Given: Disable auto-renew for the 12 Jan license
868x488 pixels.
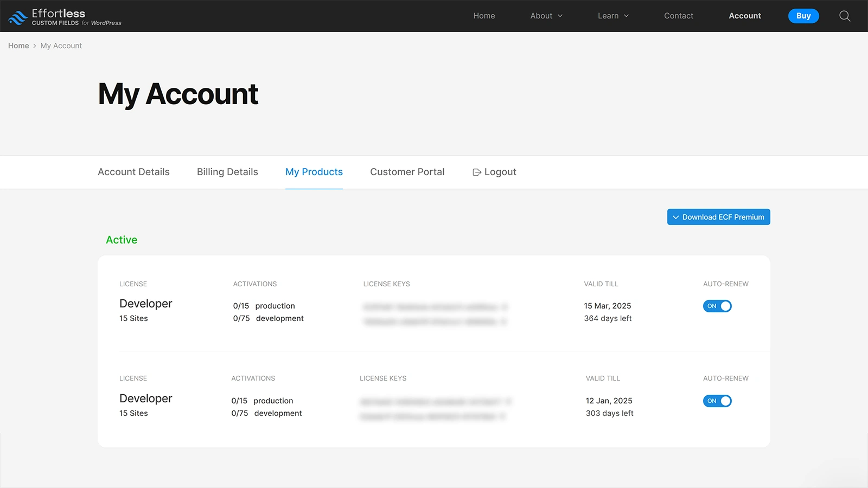Looking at the screenshot, I should 717,401.
